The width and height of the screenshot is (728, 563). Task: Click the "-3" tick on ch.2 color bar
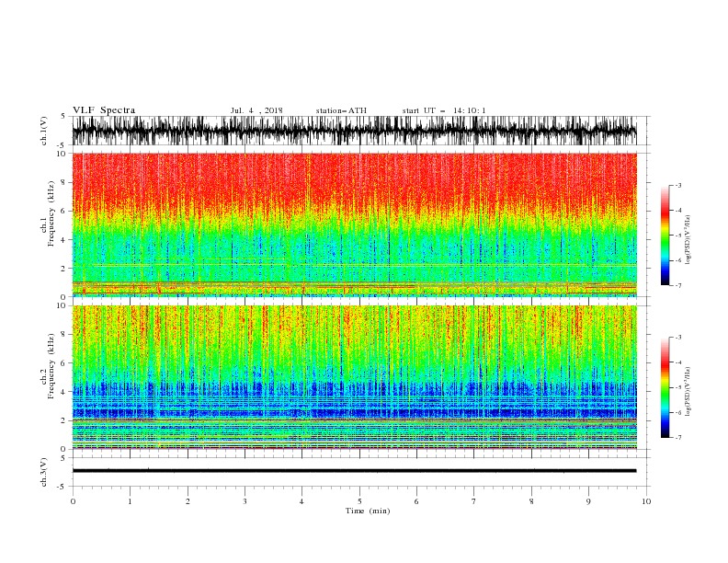[x=678, y=338]
